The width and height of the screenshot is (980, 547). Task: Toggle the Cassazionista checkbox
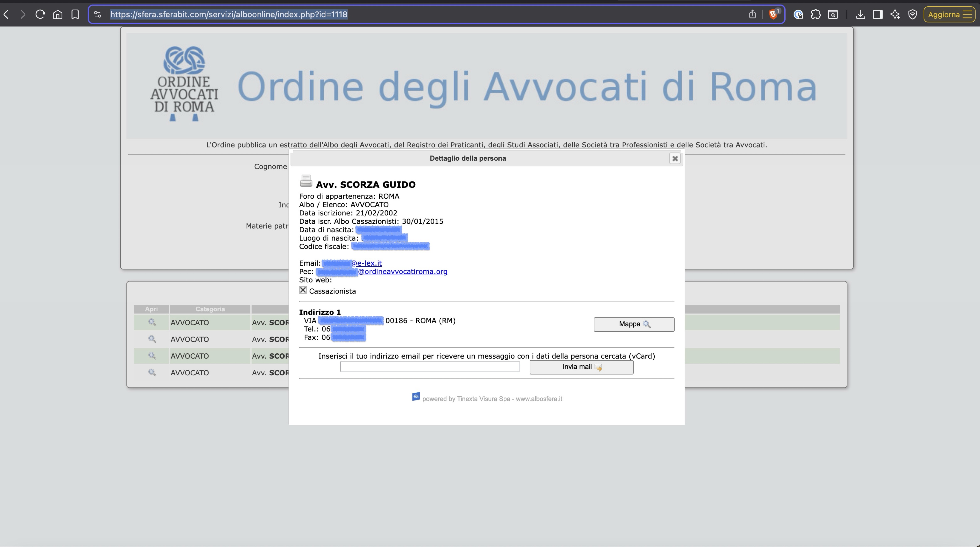pyautogui.click(x=303, y=290)
